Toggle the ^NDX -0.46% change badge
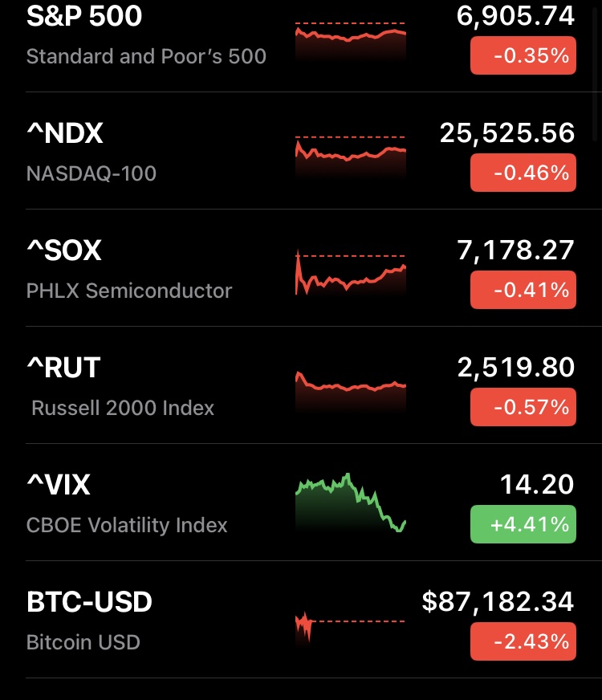This screenshot has height=700, width=602. point(523,173)
